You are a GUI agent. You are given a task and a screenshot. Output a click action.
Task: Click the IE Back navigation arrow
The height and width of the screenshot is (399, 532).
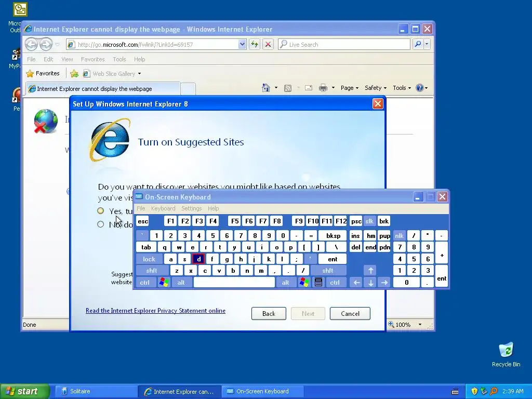coord(31,44)
